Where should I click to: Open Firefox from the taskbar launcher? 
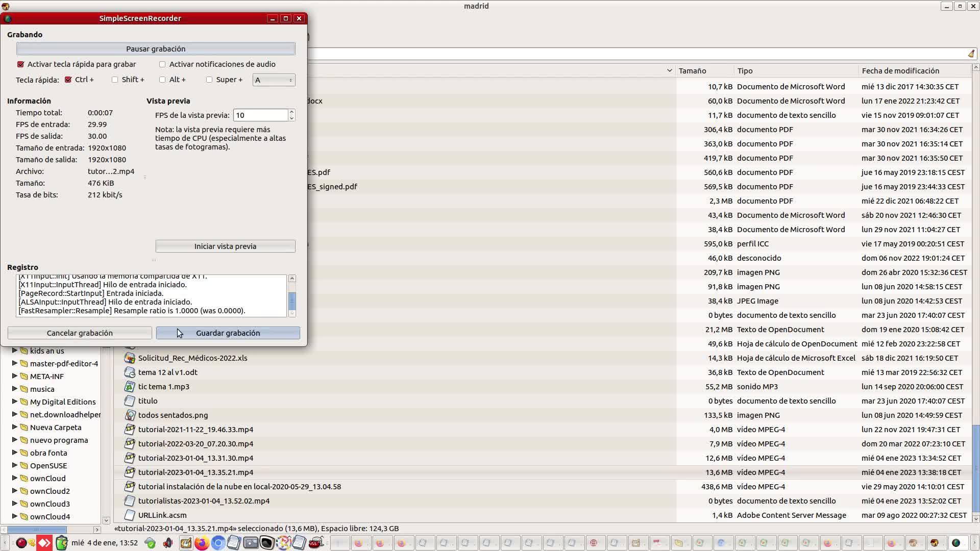(202, 543)
